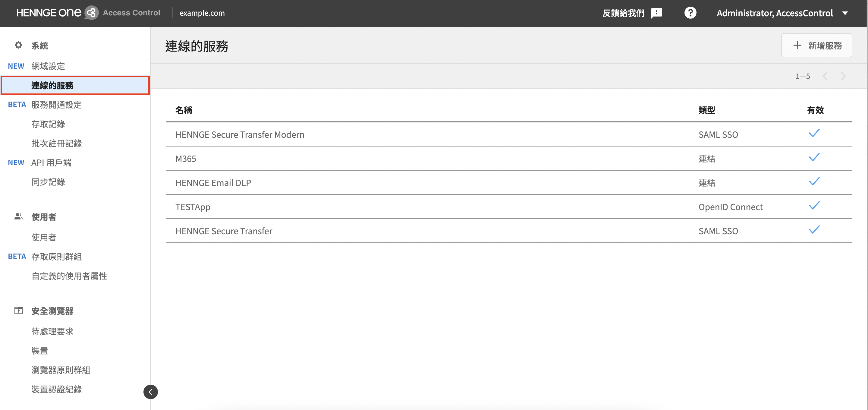Click the 有效 column header
The image size is (868, 410).
(815, 110)
